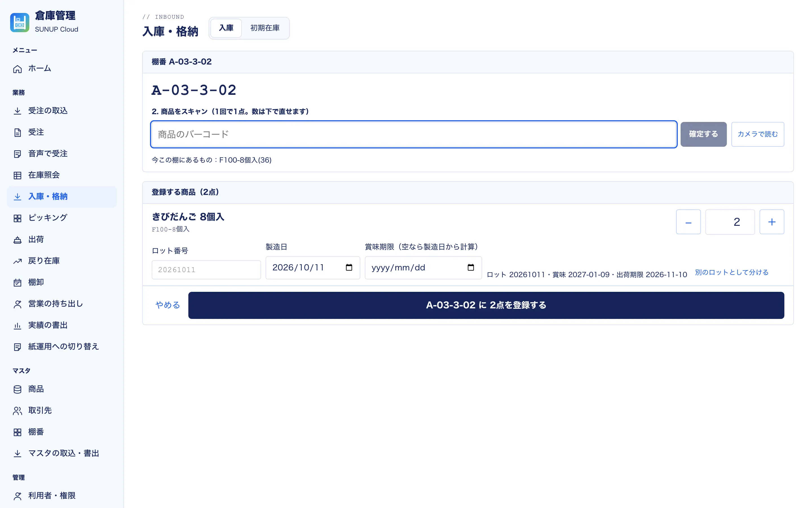Viewport: 812px width, 508px height.
Task: Click the home icon beside ホーム
Action: (x=17, y=69)
